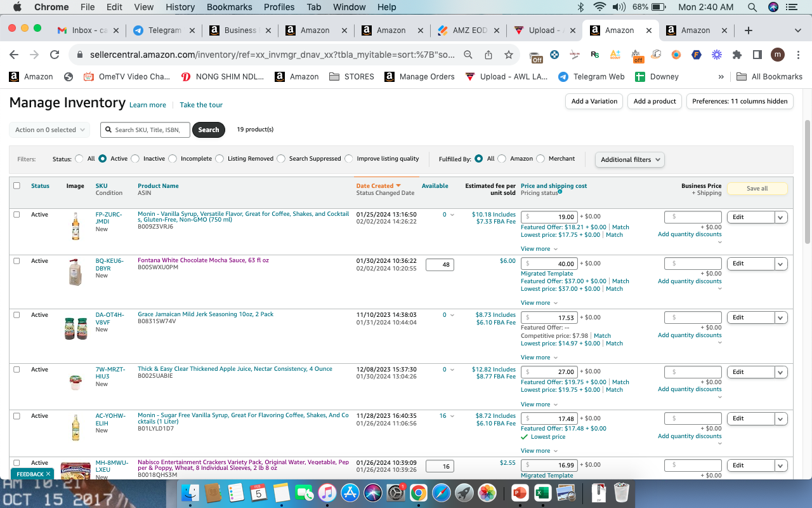Click the share icon in address bar
Screen dimensions: 812x508
(x=488, y=55)
